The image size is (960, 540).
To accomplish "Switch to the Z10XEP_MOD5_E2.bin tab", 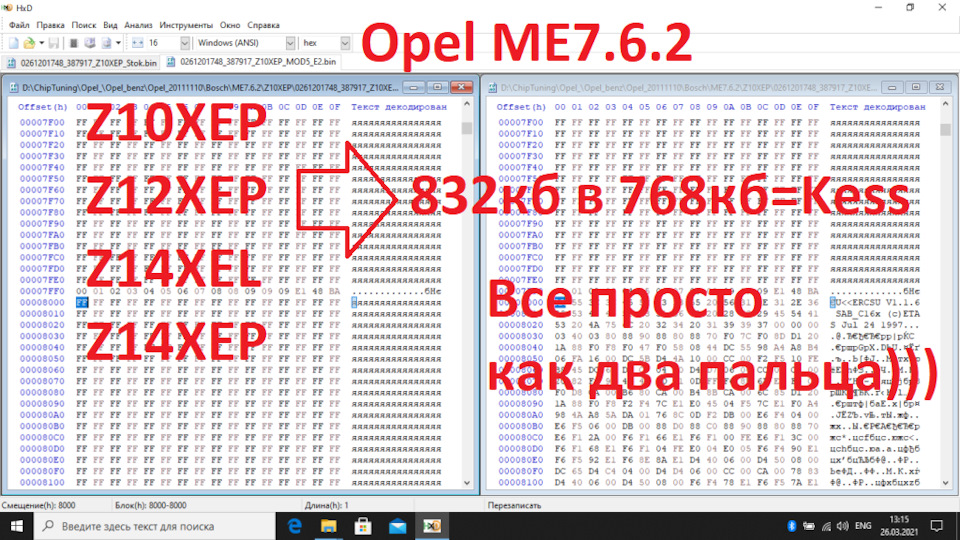I will point(251,62).
